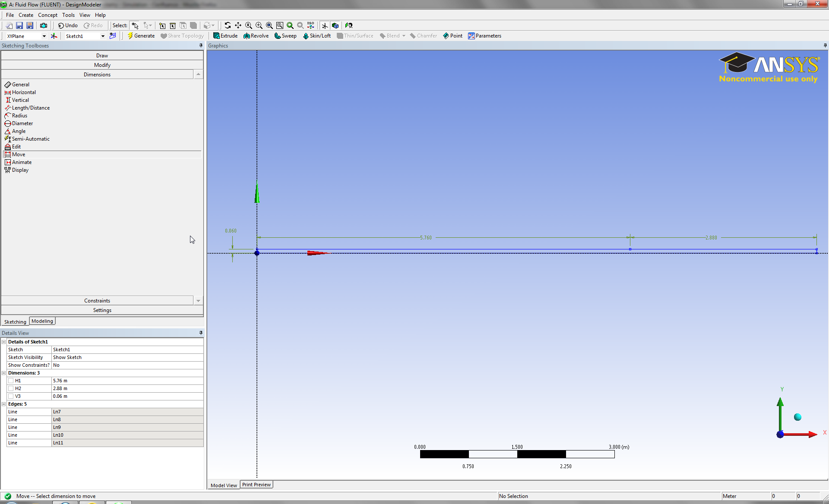Viewport: 829px width, 504px height.
Task: Select the Display dimension tool
Action: (16, 170)
